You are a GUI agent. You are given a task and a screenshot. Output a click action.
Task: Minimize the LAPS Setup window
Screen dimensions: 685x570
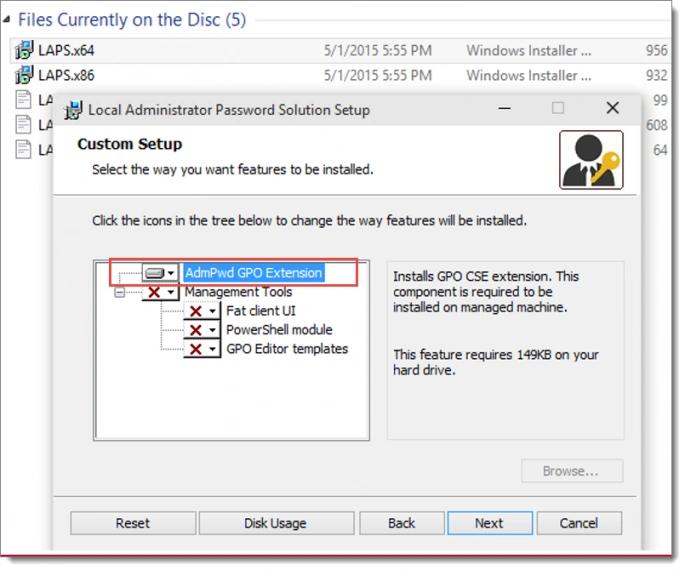505,108
